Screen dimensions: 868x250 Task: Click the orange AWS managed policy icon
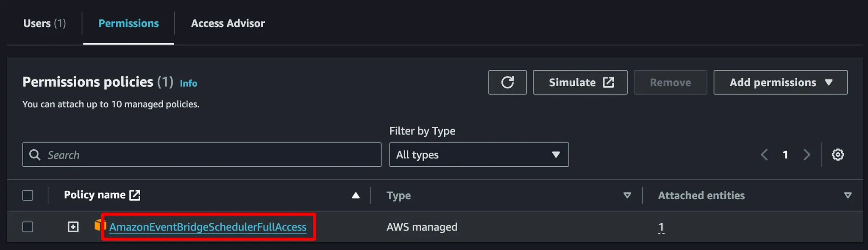coord(99,225)
